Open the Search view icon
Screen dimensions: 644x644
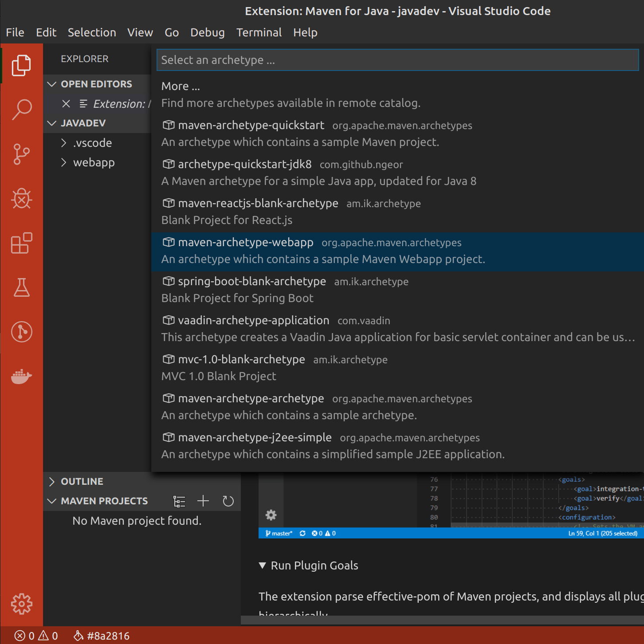pyautogui.click(x=21, y=110)
